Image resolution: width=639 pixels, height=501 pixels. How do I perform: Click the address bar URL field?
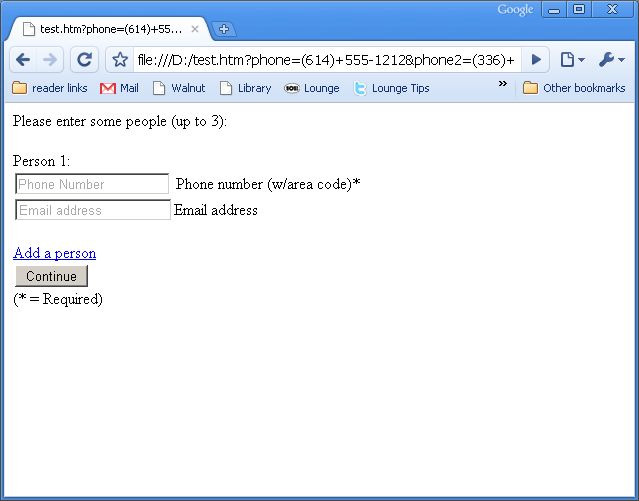pyautogui.click(x=326, y=60)
